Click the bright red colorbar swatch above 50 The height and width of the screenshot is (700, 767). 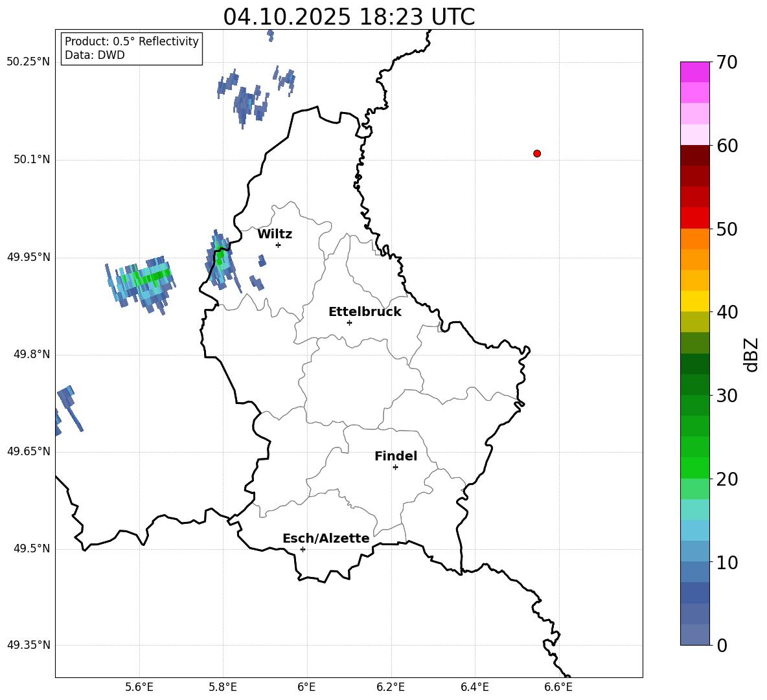point(695,218)
